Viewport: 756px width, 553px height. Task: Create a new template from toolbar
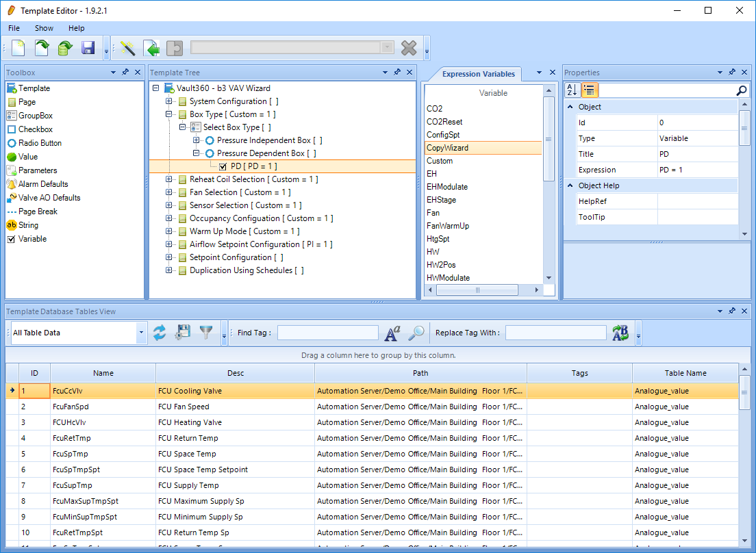[18, 48]
